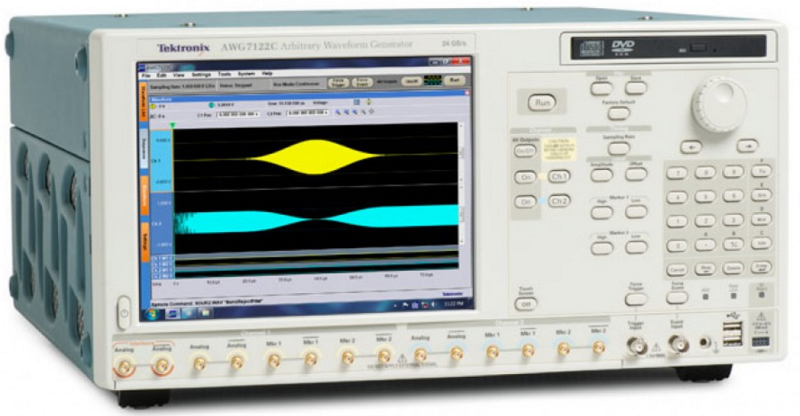
Task: Click the waveform preview icon beside the on-screen Run button
Action: click(432, 81)
